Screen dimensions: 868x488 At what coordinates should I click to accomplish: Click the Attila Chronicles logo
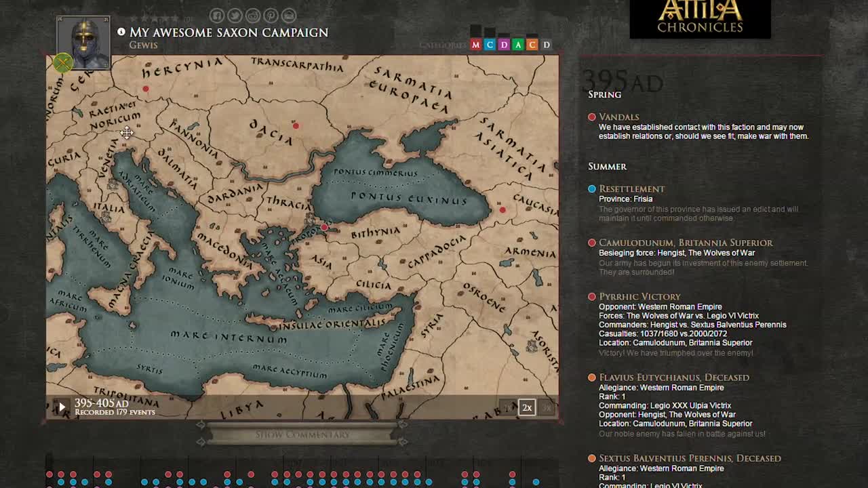click(700, 18)
